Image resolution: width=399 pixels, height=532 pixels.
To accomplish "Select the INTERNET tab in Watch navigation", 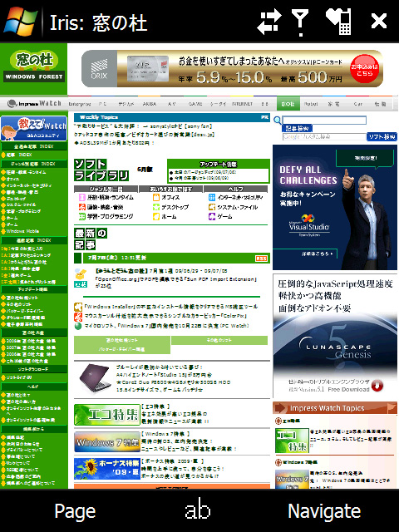I will pos(242,104).
